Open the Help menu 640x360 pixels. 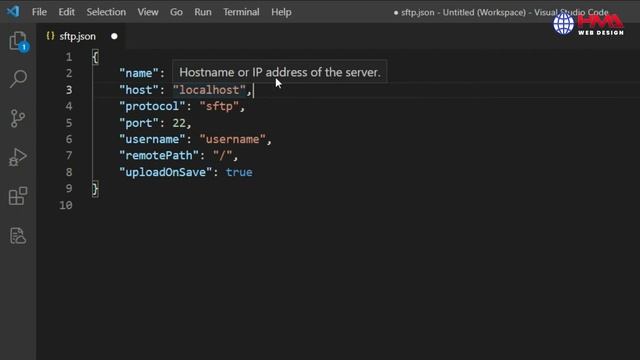(281, 12)
